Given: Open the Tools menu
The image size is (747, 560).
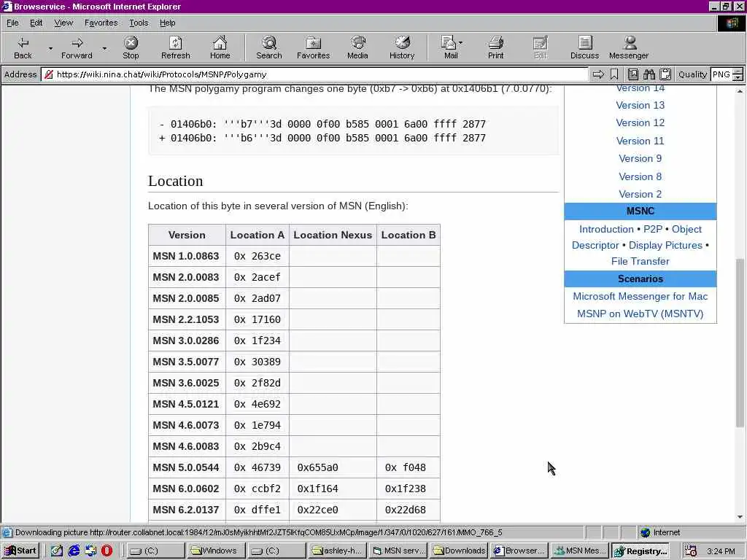Looking at the screenshot, I should point(139,23).
